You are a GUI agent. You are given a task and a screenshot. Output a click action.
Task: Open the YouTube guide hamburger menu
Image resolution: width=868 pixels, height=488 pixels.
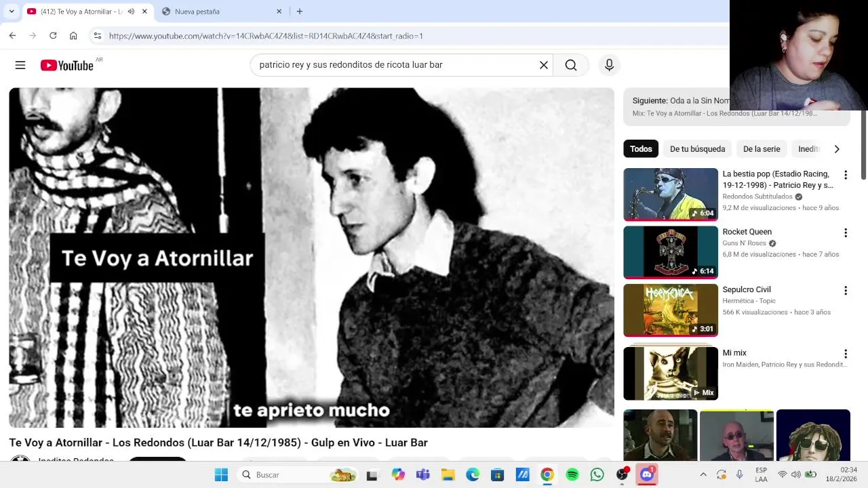[x=20, y=65]
